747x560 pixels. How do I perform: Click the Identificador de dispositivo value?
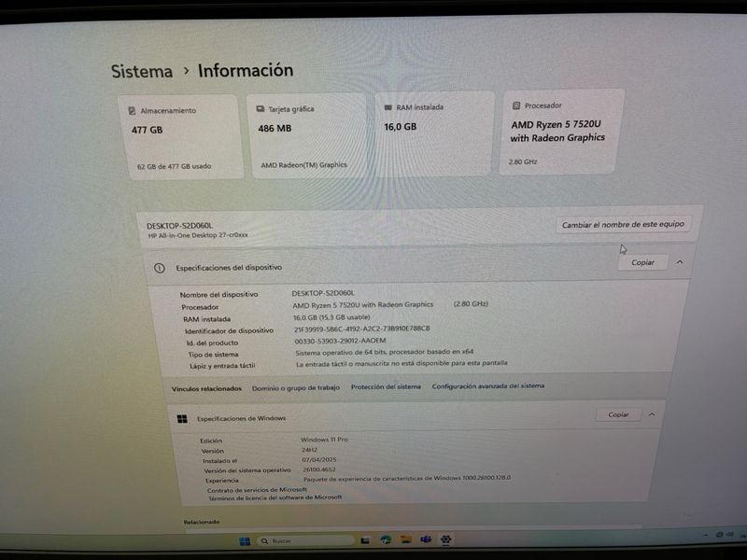pos(362,329)
